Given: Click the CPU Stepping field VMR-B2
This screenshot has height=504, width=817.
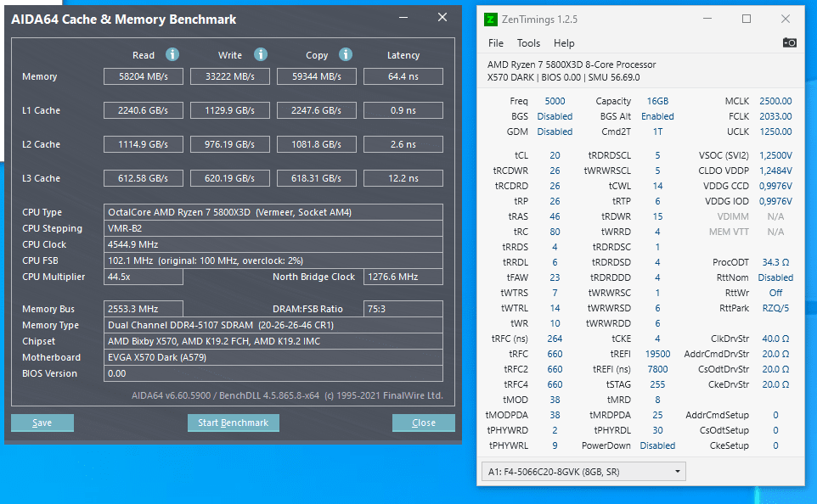Looking at the screenshot, I should [273, 228].
